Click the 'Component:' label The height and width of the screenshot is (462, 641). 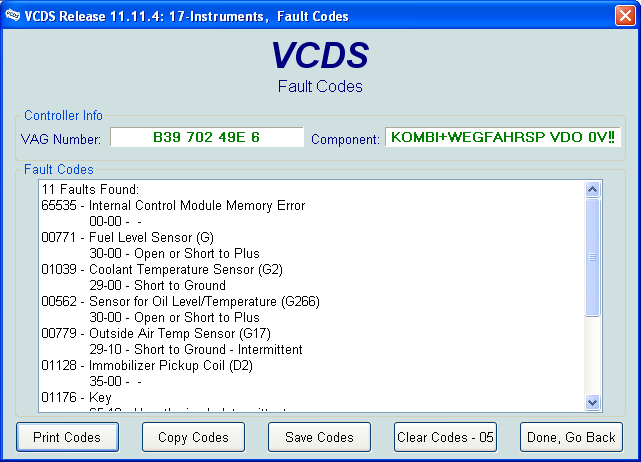tap(345, 139)
